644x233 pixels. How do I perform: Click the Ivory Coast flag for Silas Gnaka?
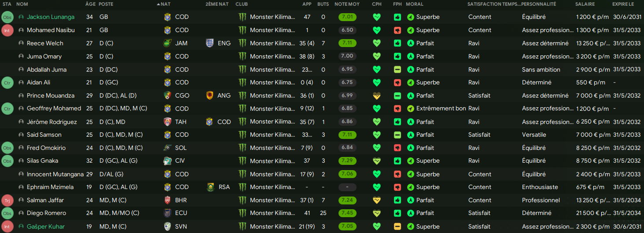(x=167, y=161)
